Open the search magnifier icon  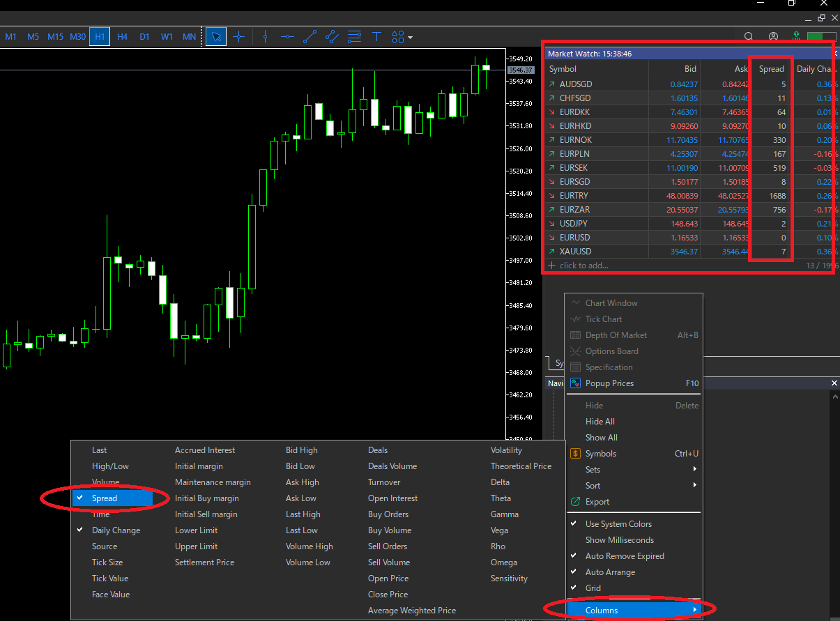pyautogui.click(x=749, y=37)
